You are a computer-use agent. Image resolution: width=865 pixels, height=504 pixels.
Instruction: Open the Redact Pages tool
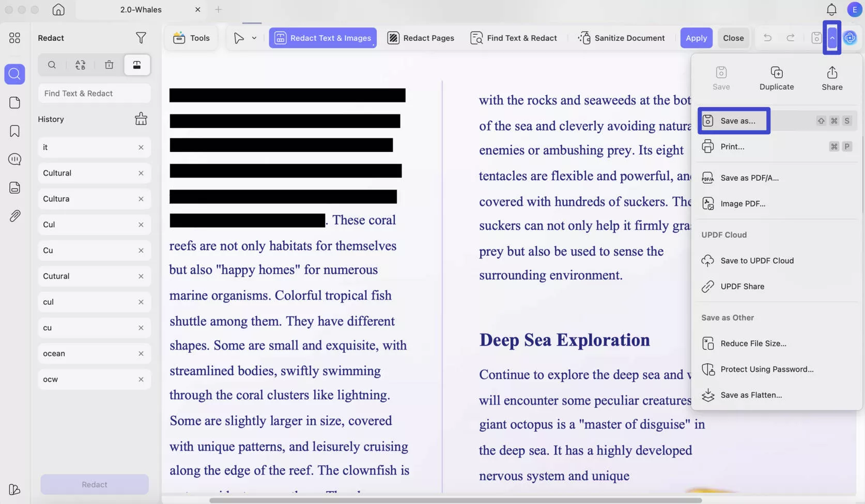point(420,38)
